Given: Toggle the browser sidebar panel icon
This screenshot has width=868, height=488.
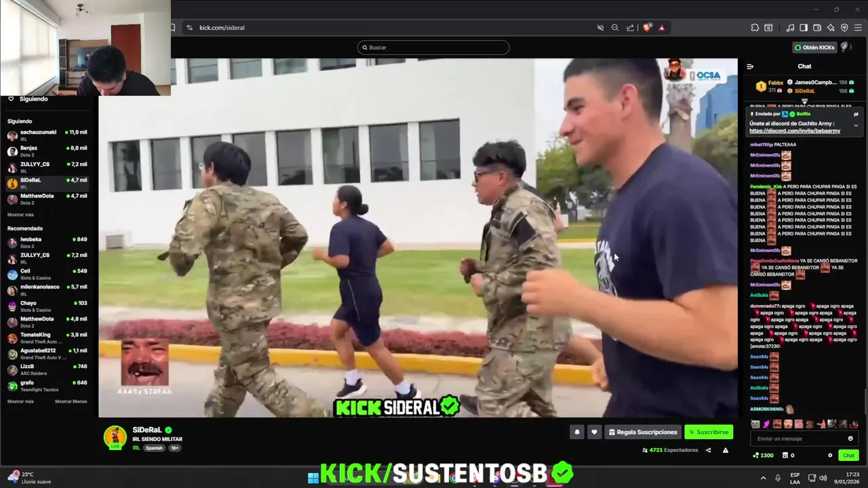Looking at the screenshot, I should (804, 28).
